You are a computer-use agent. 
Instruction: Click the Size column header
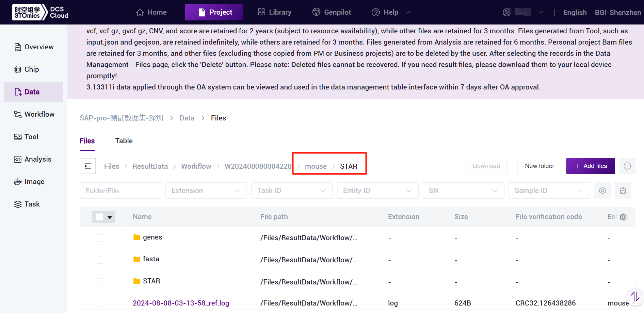coord(461,217)
